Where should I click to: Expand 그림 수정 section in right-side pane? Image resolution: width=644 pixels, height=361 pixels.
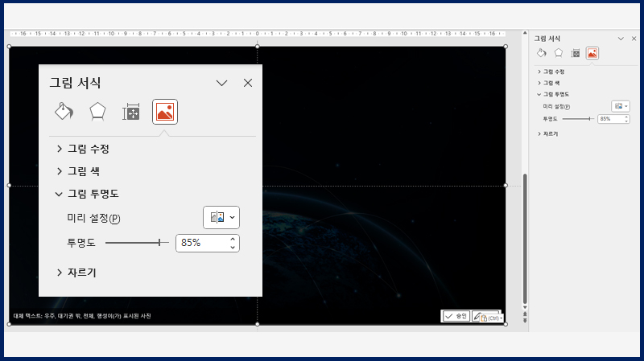[x=551, y=72]
